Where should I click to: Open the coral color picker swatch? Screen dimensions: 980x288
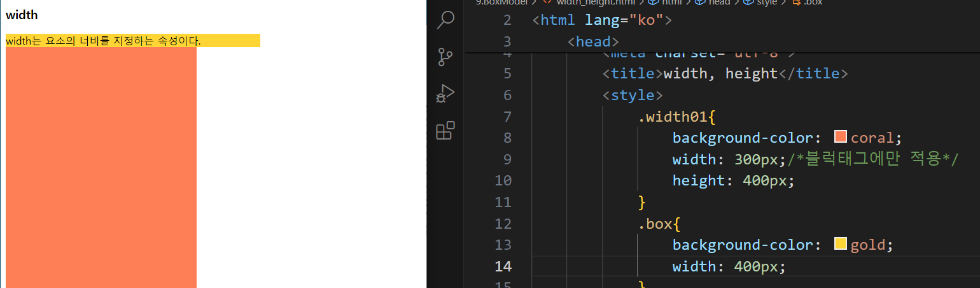(841, 137)
